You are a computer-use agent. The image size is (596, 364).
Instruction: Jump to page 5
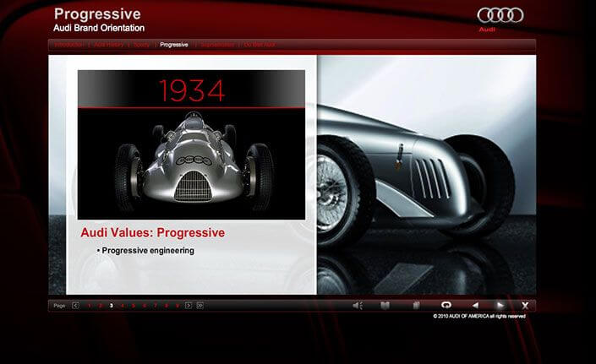[x=134, y=306]
